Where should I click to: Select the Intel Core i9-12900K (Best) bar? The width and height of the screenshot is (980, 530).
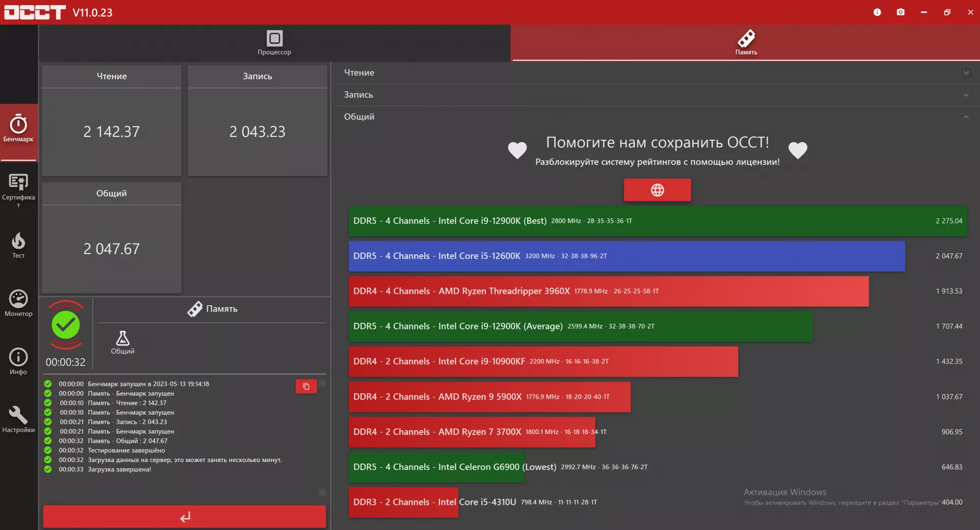coord(657,221)
